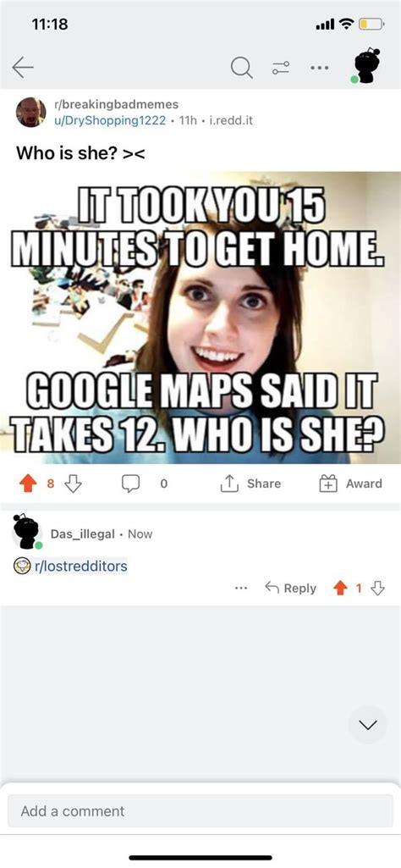Upvote the post with orange arrow
This screenshot has height=868, width=401.
[x=27, y=484]
